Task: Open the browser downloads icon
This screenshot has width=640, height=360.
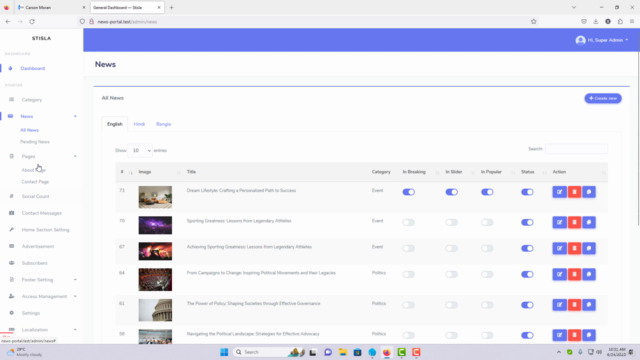Action: [596, 22]
